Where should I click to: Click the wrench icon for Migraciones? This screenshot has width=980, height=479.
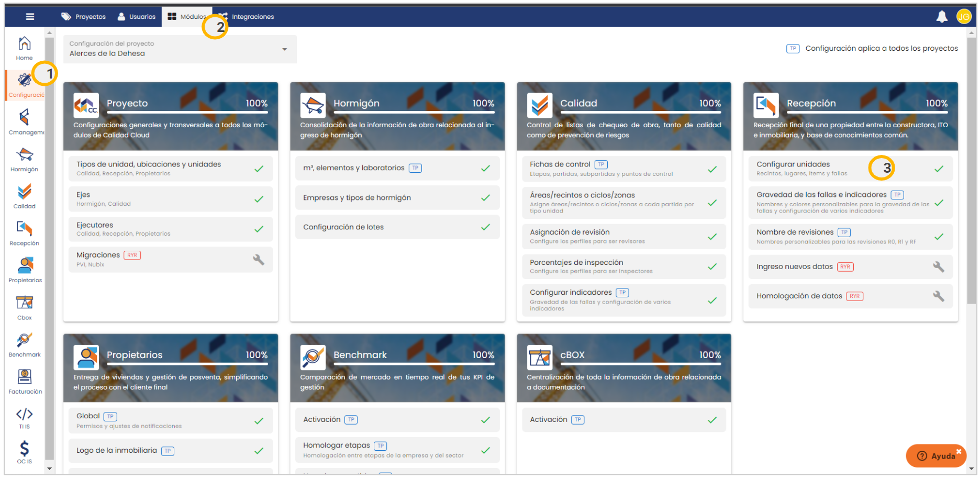(x=259, y=260)
